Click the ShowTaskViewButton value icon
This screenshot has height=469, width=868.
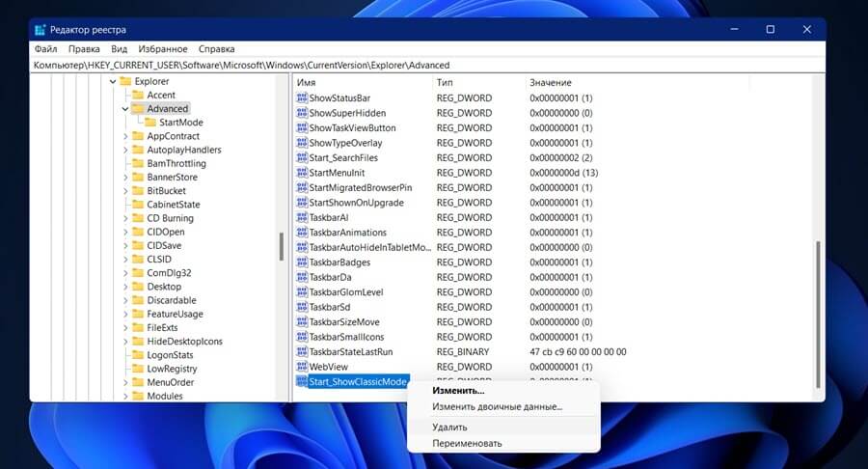[x=302, y=128]
